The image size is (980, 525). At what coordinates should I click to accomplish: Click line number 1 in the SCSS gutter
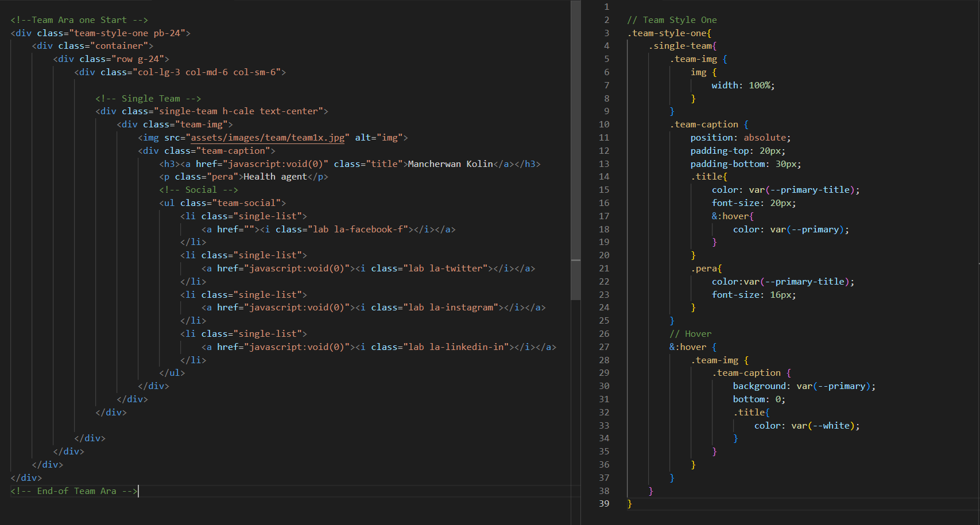[x=606, y=7]
